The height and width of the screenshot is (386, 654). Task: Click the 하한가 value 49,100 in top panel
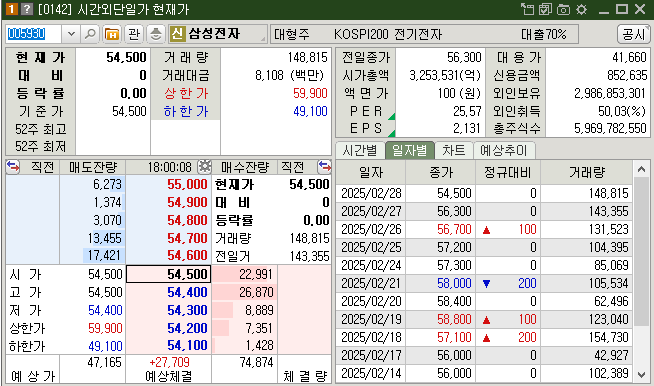(x=310, y=111)
